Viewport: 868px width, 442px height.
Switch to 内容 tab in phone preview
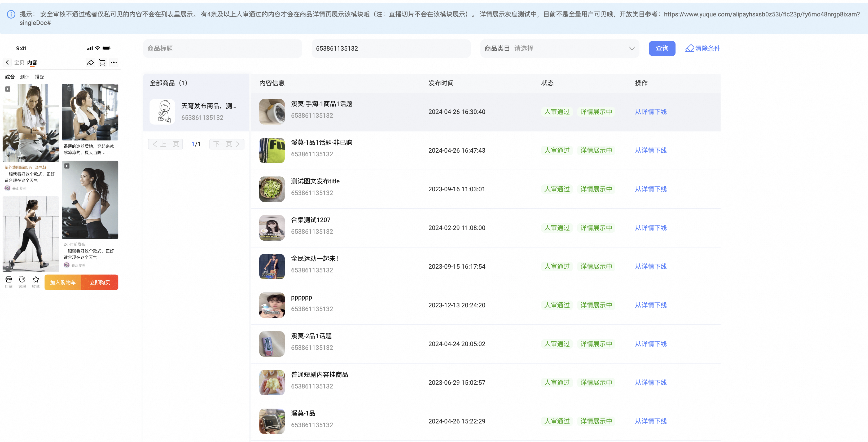(x=32, y=62)
